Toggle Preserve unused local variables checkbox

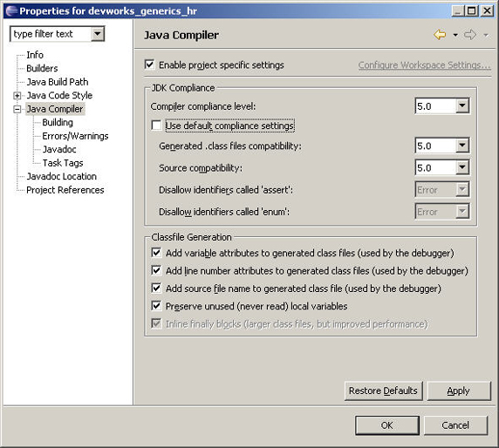click(x=156, y=306)
